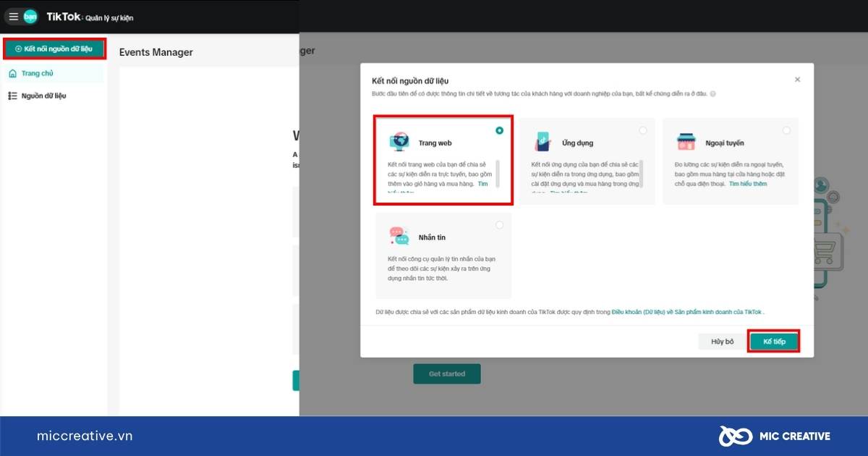Image resolution: width=868 pixels, height=456 pixels.
Task: Click the Trang web globe monitor icon
Action: 399,142
